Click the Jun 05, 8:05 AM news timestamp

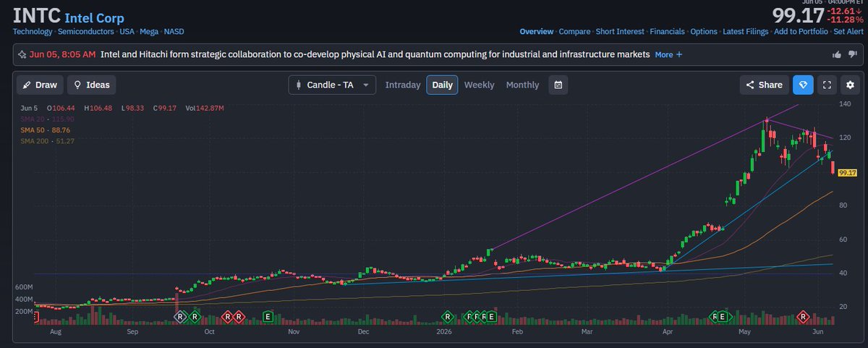pos(62,54)
